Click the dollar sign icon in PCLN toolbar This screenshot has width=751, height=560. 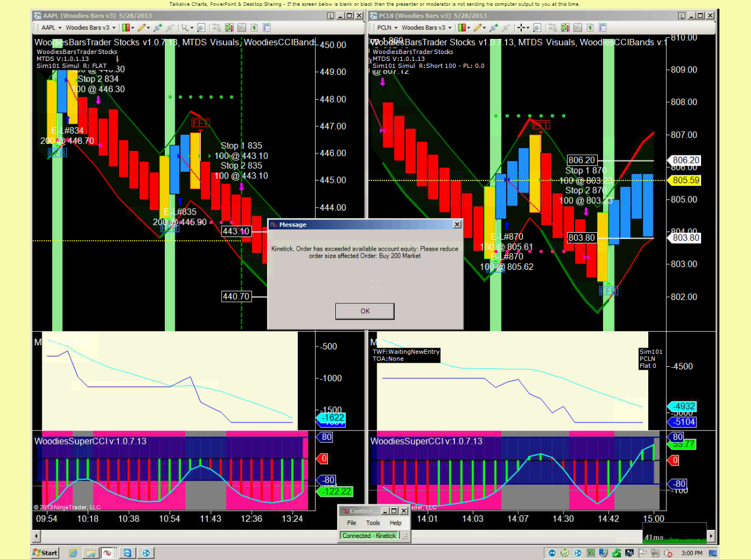coord(590,27)
